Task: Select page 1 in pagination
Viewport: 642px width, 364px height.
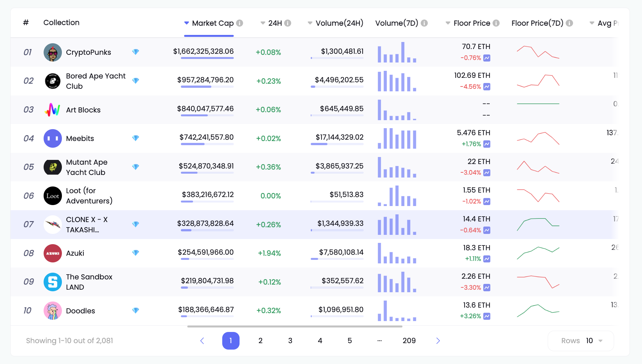Action: click(x=231, y=341)
